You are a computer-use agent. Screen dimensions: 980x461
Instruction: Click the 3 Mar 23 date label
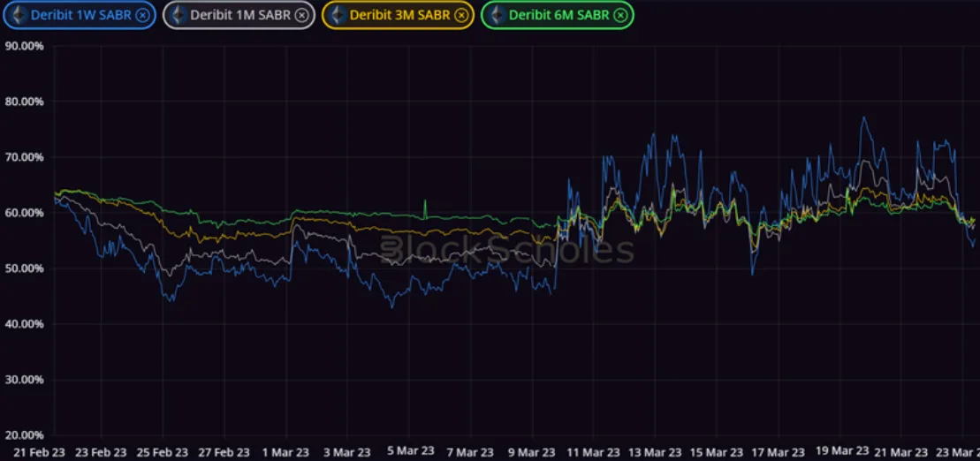(347, 451)
